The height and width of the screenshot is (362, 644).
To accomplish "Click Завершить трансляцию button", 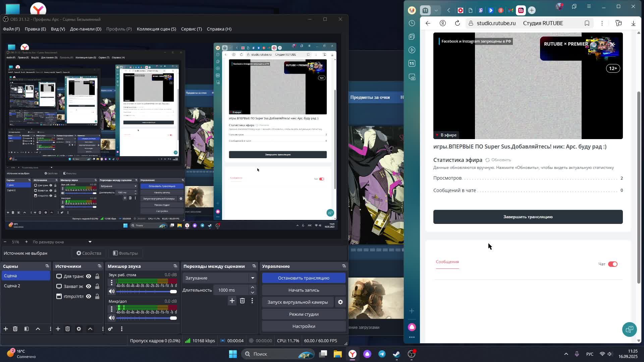I will click(528, 217).
